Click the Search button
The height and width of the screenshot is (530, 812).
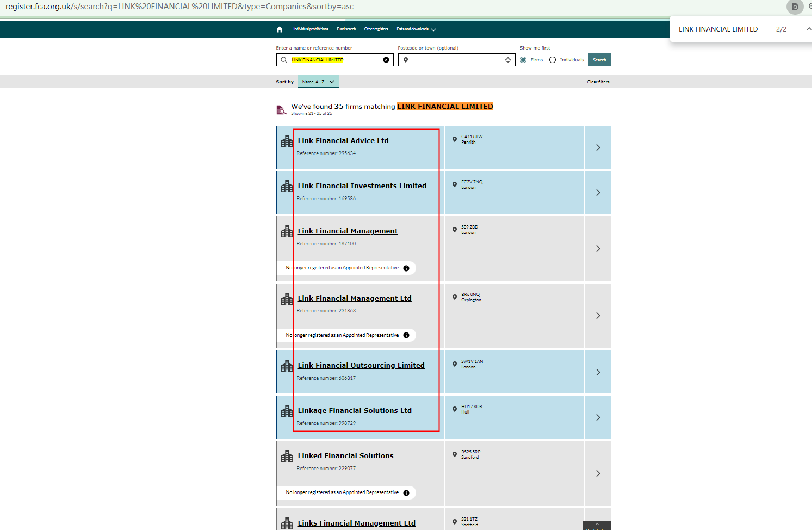coord(600,60)
